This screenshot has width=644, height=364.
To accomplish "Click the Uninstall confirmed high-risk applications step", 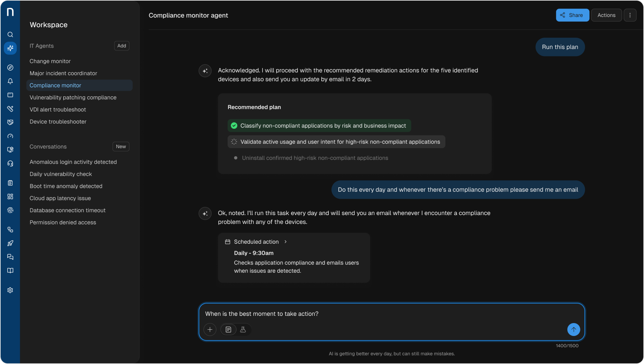I will click(311, 158).
